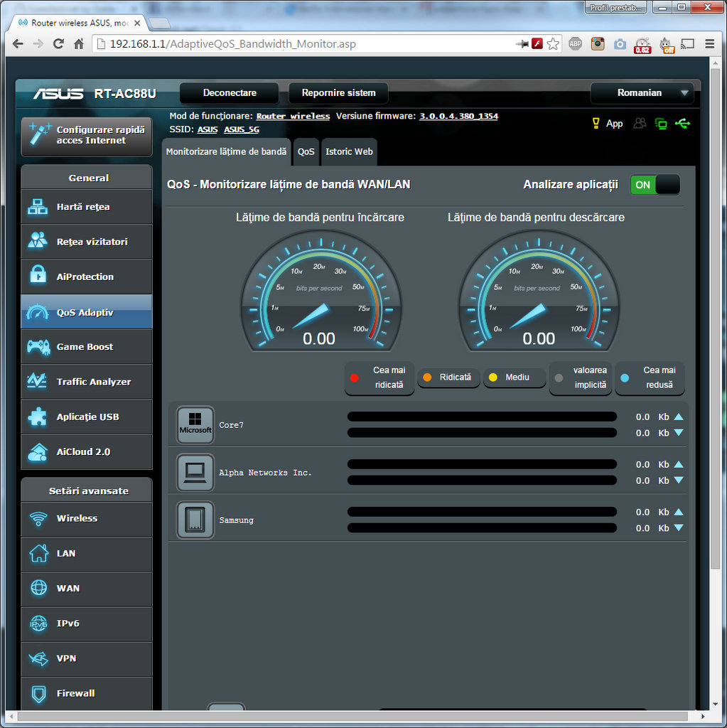This screenshot has height=728, width=727.
Task: Click the Alpha Networks laptop icon
Action: 195,473
